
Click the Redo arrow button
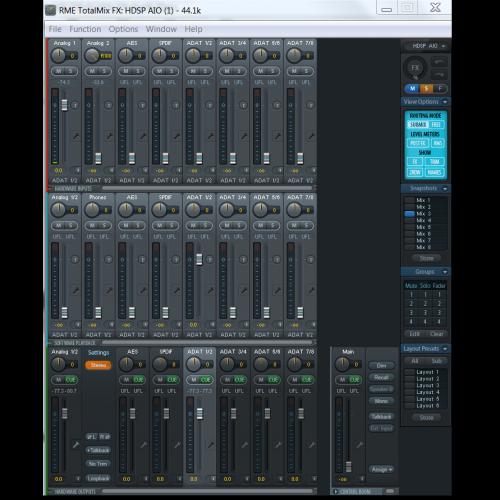click(x=439, y=74)
